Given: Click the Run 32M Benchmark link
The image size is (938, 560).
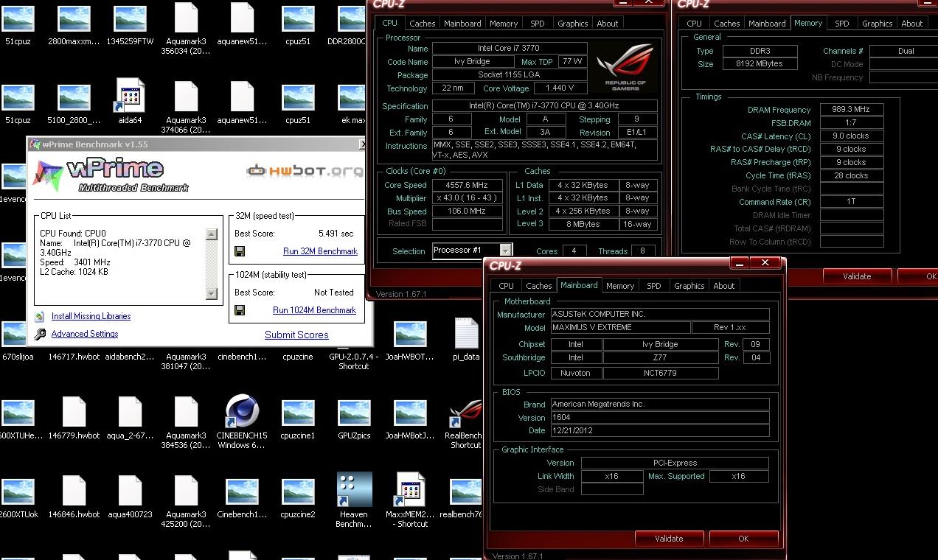Looking at the screenshot, I should point(320,251).
